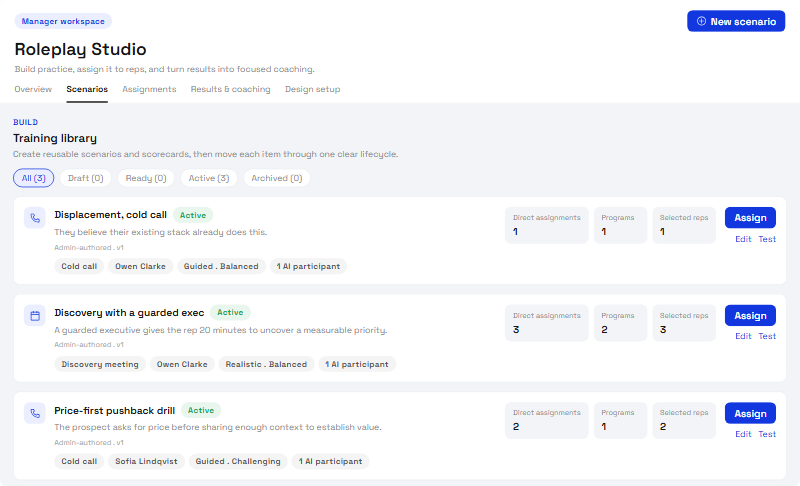Click 1 AI participant tag on Displacement card
The width and height of the screenshot is (800, 486).
pyautogui.click(x=308, y=266)
